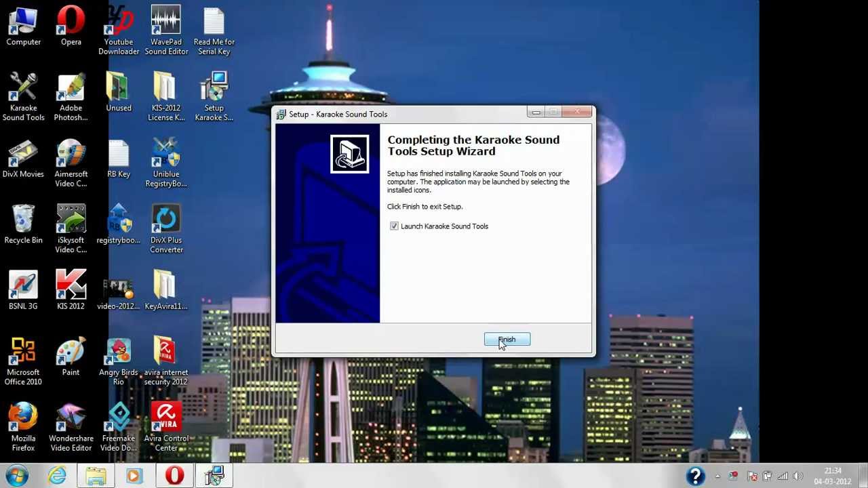The image size is (868, 488).
Task: Click the Angry Birds Rio desktop icon
Action: click(x=119, y=352)
